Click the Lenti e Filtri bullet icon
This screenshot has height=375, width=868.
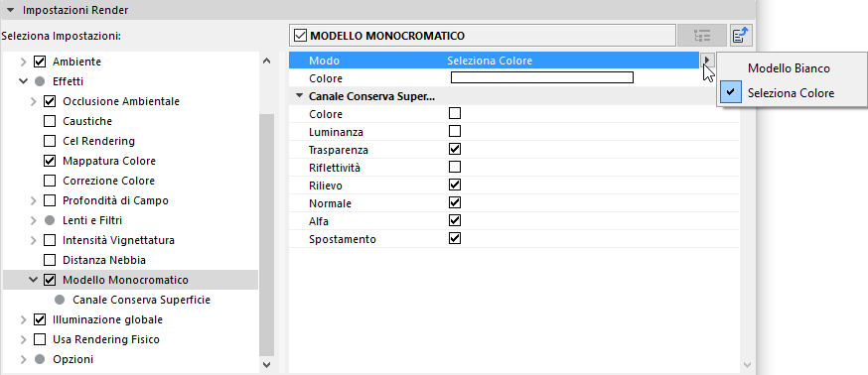(50, 220)
